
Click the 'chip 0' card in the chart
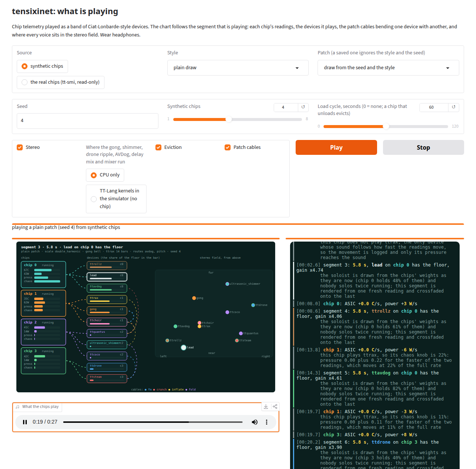pyautogui.click(x=44, y=275)
